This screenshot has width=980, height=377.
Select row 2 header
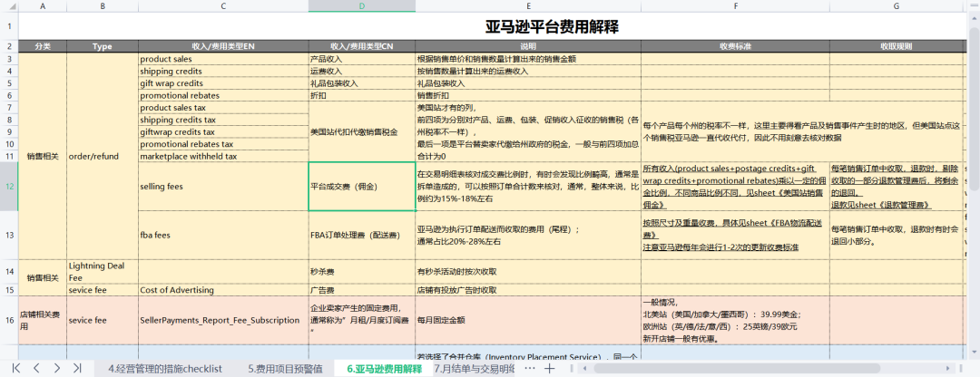[9, 47]
